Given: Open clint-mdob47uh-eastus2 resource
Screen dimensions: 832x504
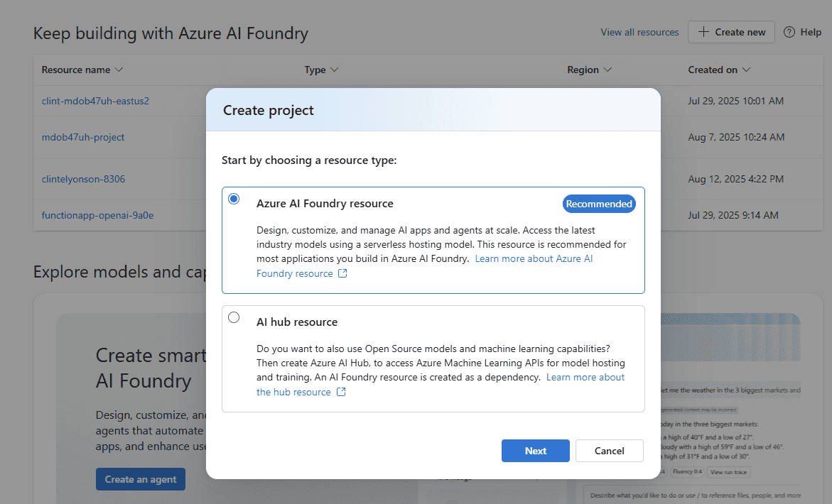Looking at the screenshot, I should pyautogui.click(x=95, y=101).
